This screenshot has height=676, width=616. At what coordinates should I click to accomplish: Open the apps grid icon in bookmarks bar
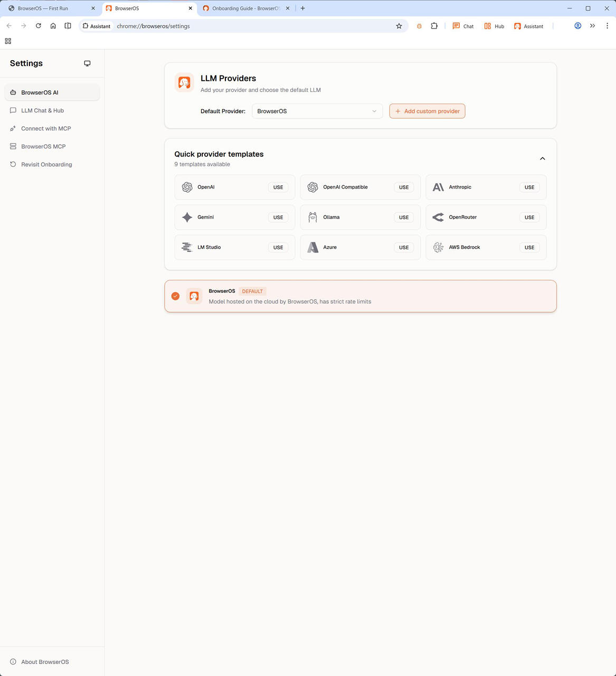pyautogui.click(x=8, y=41)
